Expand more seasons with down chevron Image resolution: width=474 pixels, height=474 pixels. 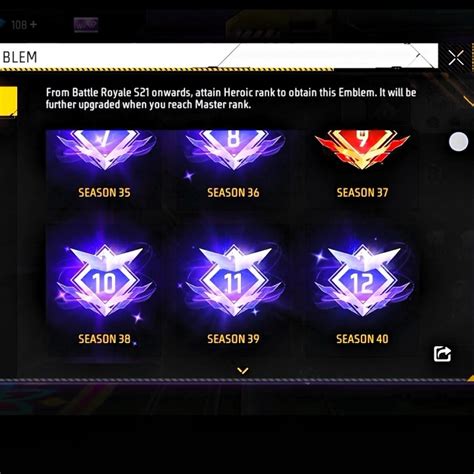pos(243,370)
